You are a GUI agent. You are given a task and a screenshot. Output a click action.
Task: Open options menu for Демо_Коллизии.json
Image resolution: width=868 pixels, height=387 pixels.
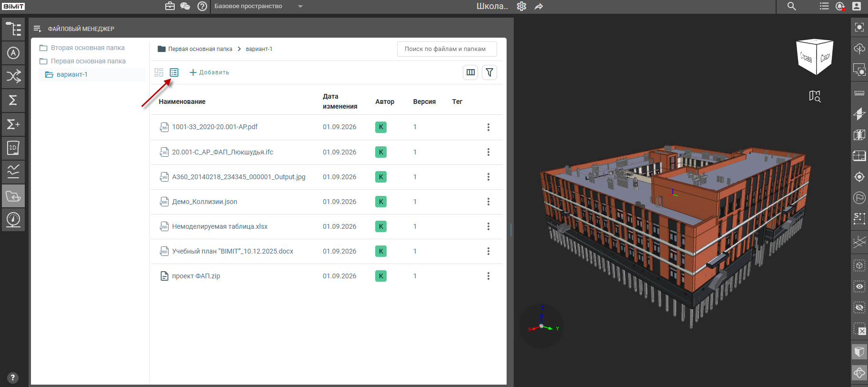[x=488, y=202]
